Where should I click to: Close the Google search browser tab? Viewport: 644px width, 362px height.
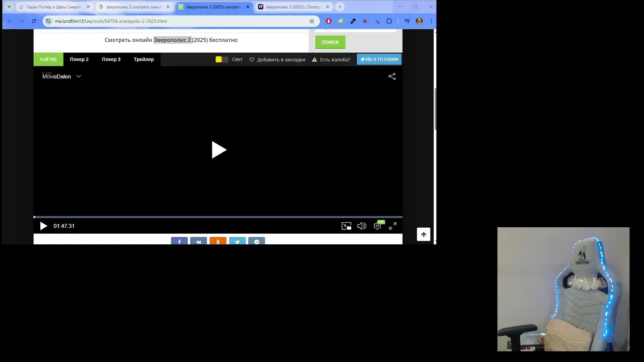click(168, 7)
